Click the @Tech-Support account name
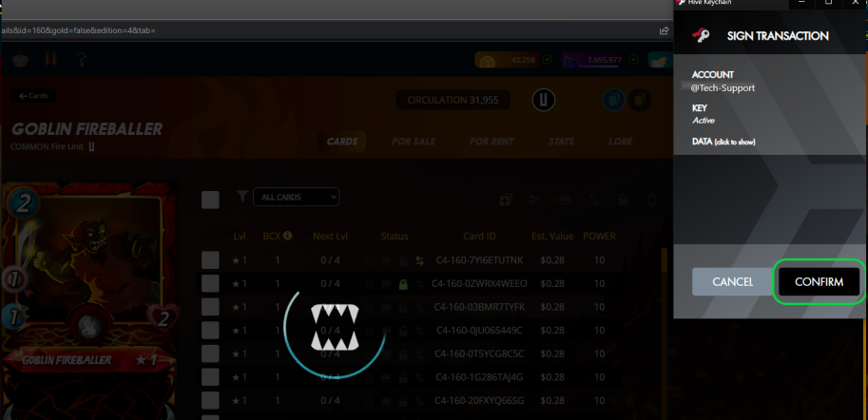The width and height of the screenshot is (868, 420). [723, 88]
